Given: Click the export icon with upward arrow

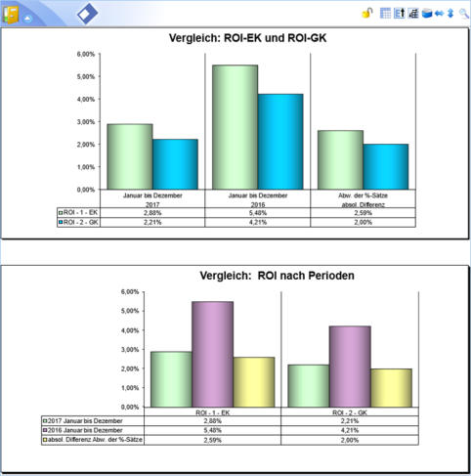Looking at the screenshot, I should tap(400, 13).
